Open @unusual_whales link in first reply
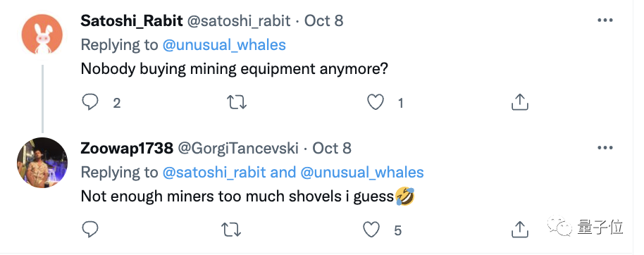The height and width of the screenshot is (255, 644). coord(224,45)
